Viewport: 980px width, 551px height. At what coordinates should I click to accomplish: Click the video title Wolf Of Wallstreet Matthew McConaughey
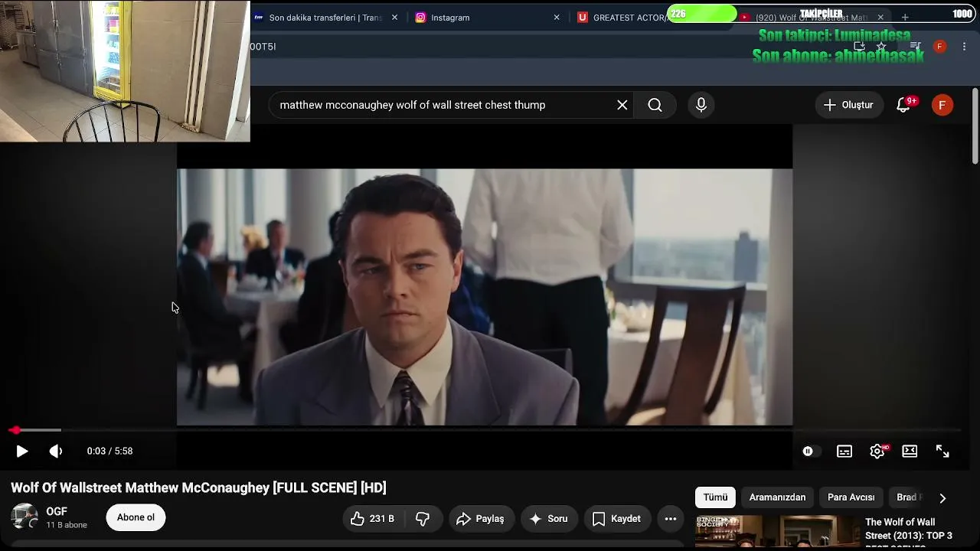click(198, 487)
